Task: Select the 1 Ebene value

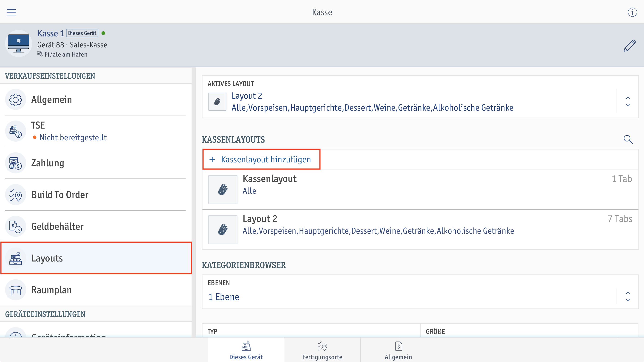Action: coord(224,297)
